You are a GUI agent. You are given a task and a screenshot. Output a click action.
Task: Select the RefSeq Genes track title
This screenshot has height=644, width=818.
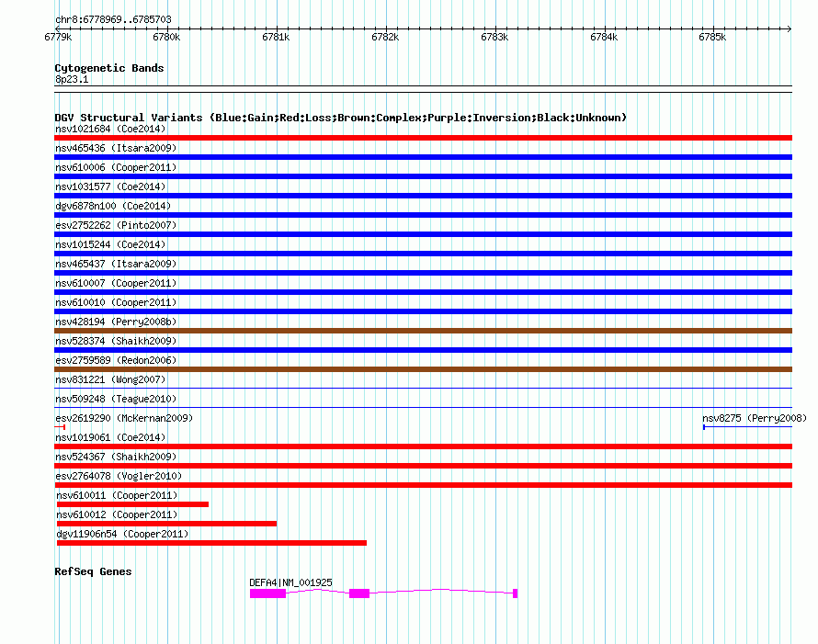click(x=93, y=571)
